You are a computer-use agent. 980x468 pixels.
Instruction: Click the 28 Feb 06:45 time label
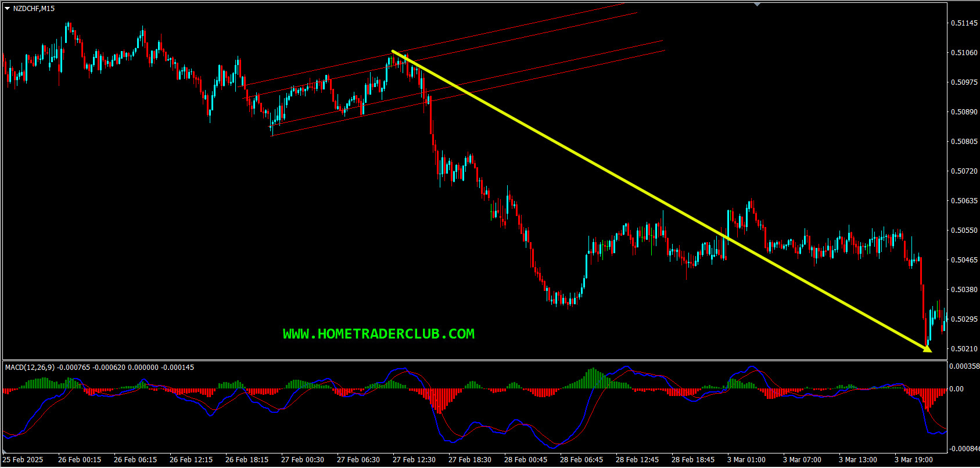[x=581, y=460]
